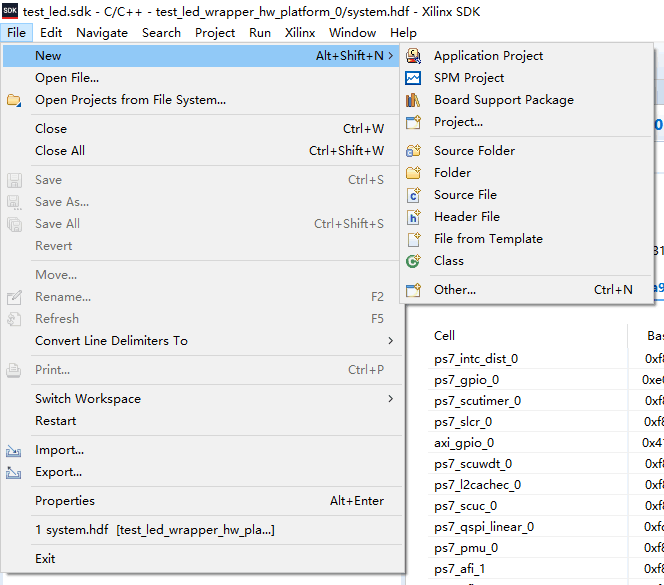Image resolution: width=664 pixels, height=585 pixels.
Task: Click the Other... wizard icon
Action: click(413, 290)
